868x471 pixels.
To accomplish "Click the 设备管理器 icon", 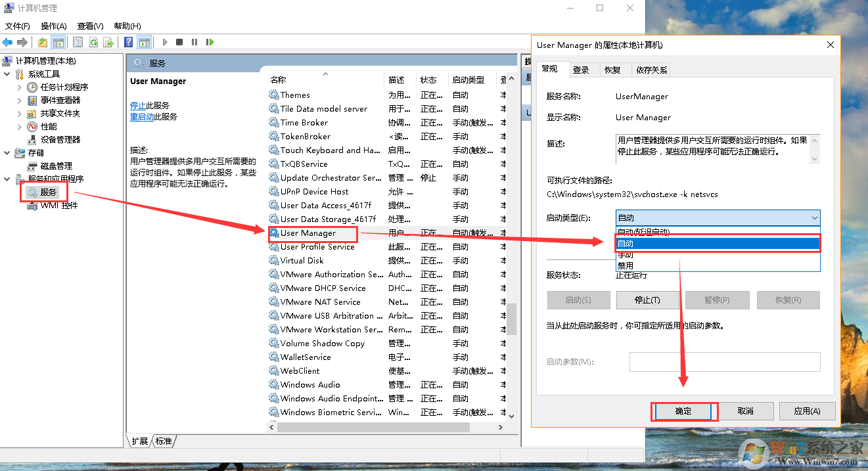I will pyautogui.click(x=32, y=140).
